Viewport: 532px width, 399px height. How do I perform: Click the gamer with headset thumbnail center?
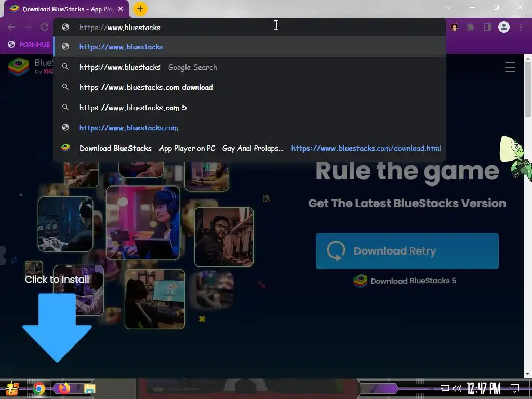point(143,223)
